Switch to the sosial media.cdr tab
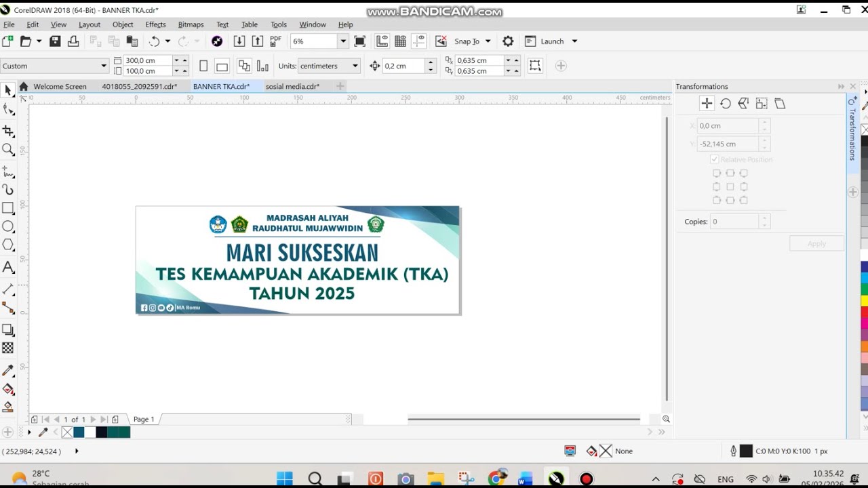This screenshot has height=488, width=868. click(292, 86)
